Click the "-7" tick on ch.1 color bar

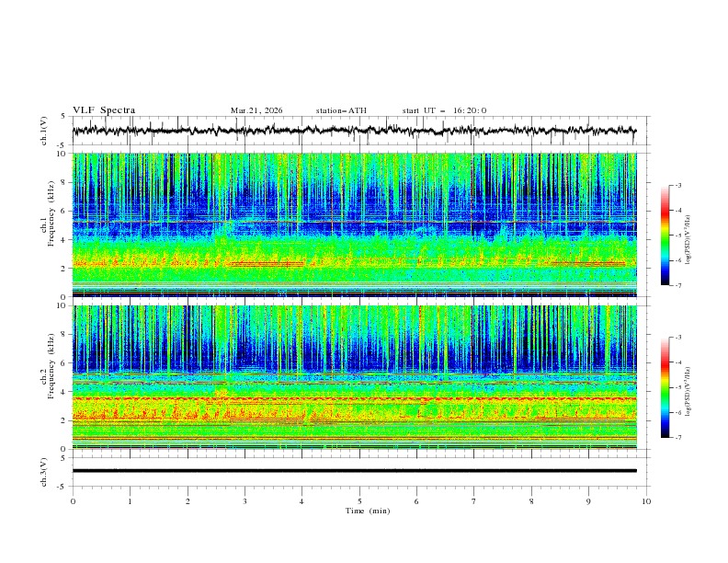(678, 285)
